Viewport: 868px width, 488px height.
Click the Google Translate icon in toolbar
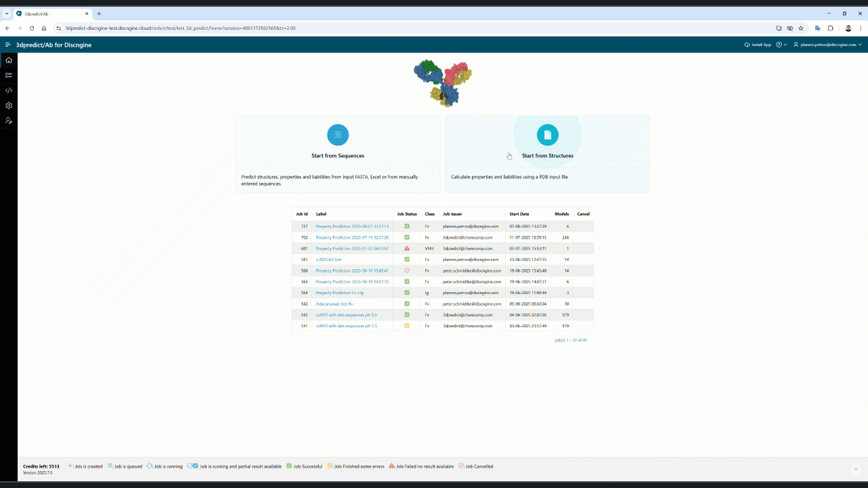(817, 28)
